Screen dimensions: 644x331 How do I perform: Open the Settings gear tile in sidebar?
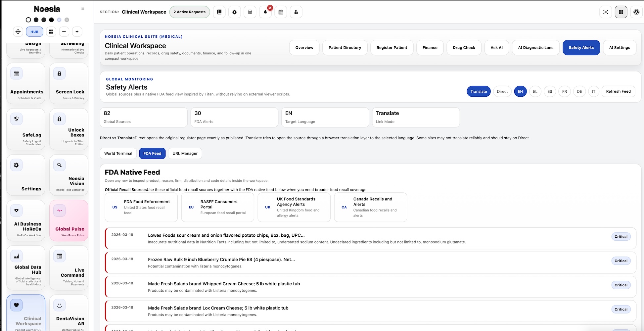pyautogui.click(x=26, y=175)
